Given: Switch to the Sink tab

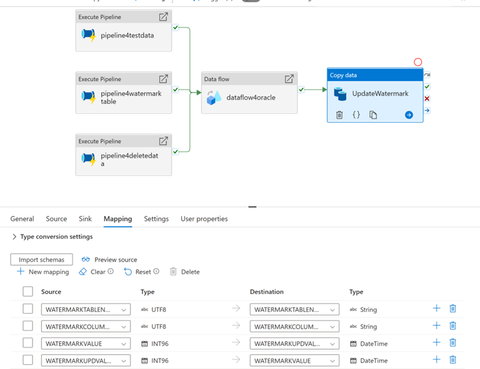Looking at the screenshot, I should click(85, 219).
